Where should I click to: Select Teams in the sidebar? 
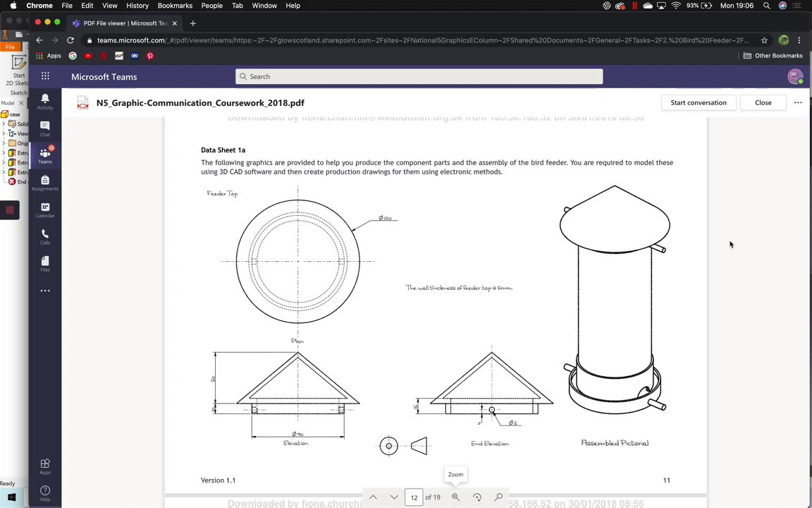coord(45,155)
